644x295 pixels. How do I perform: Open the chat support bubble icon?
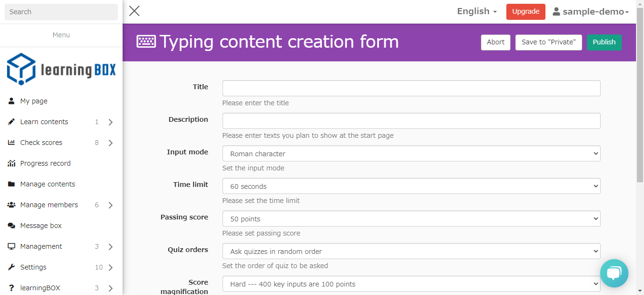point(614,273)
